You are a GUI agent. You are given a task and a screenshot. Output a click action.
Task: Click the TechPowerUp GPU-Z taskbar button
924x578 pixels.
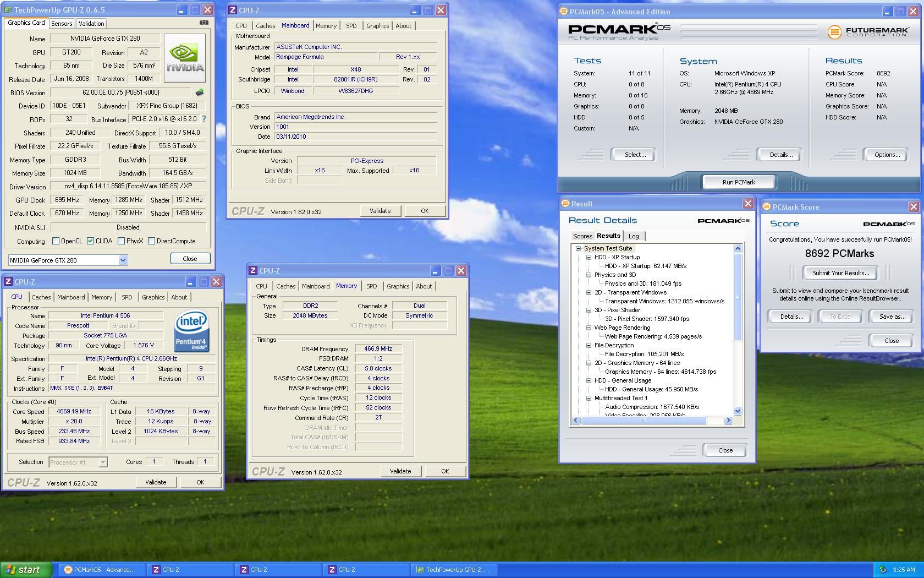pos(454,570)
